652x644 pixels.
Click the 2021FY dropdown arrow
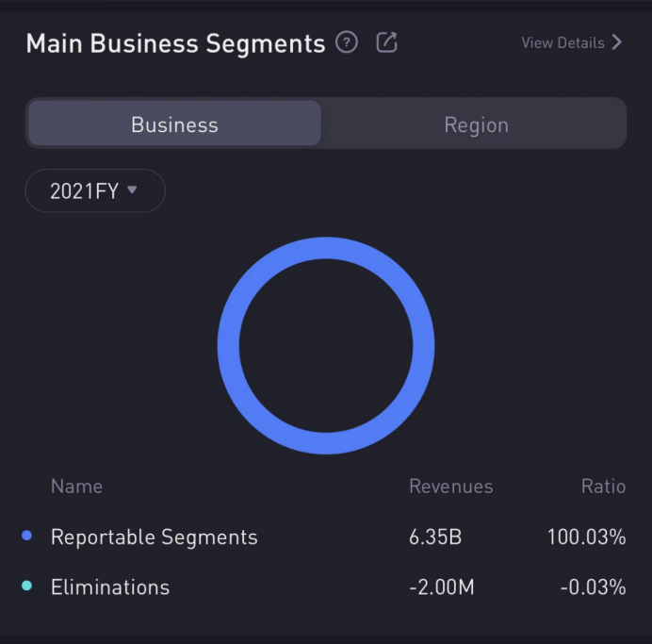click(132, 190)
